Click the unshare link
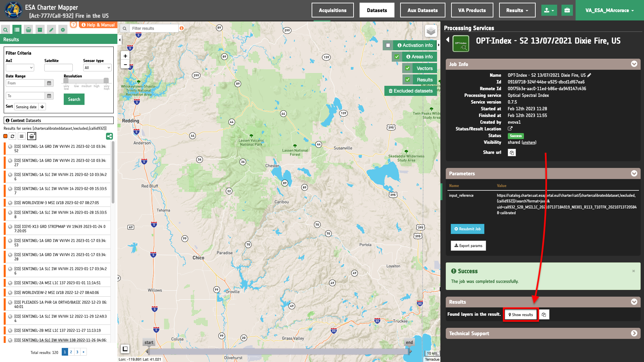 [529, 142]
